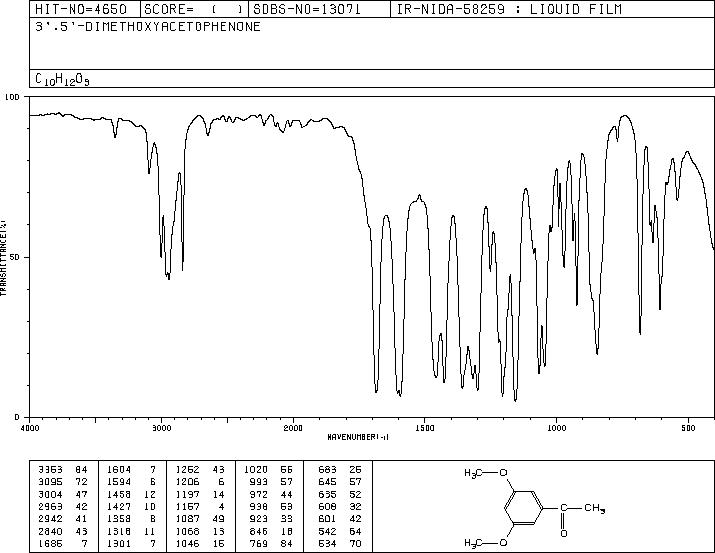Click the benzene ring in the structure diagram
This screenshot has height=553, width=715.
pyautogui.click(x=524, y=508)
